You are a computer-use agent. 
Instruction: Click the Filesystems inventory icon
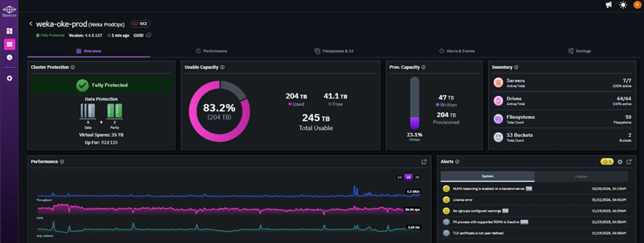pyautogui.click(x=498, y=119)
